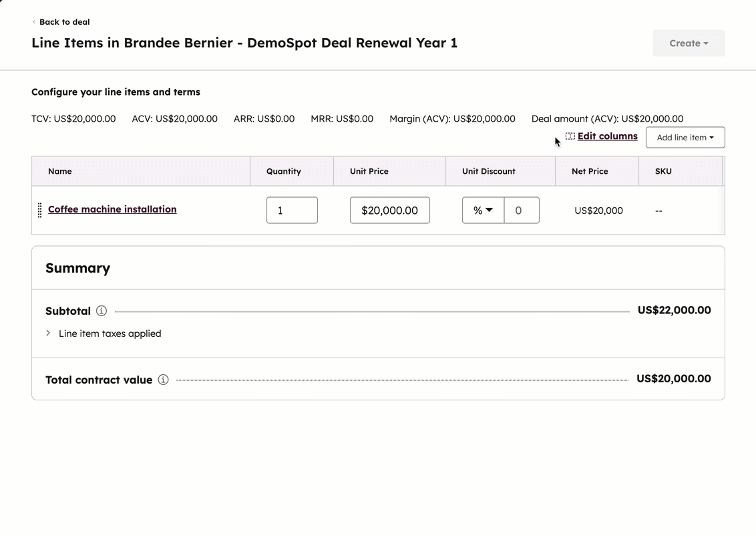Click the Quantity column header
Viewport: 756px width, 536px height.
(x=284, y=172)
